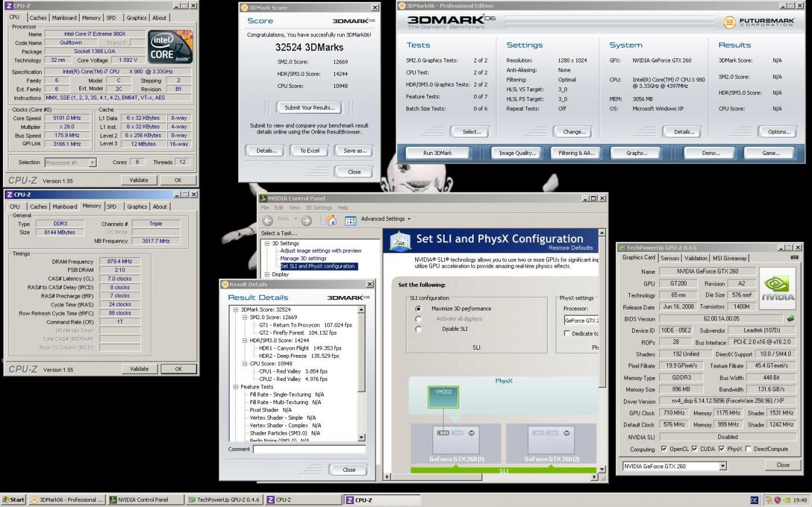Select Activate all displays radio button
Screen dimensions: 812x507
(418, 319)
